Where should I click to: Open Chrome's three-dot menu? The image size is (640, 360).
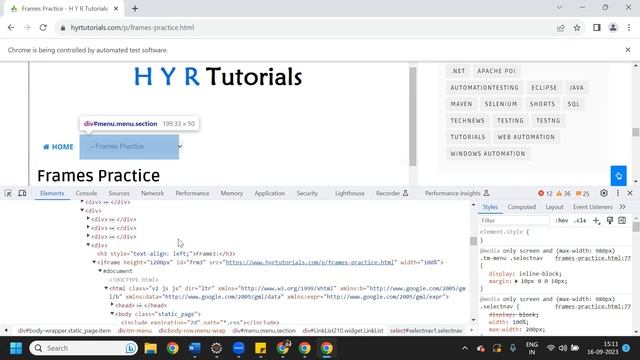tap(629, 28)
